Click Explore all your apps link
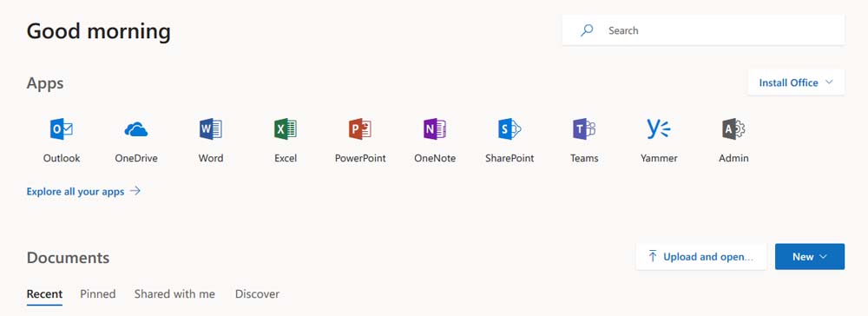 tap(83, 192)
